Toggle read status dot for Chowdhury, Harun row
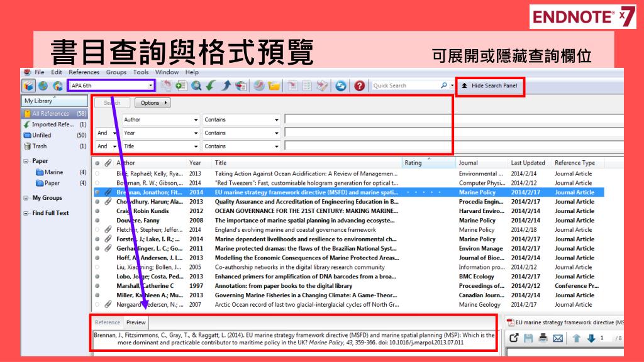This screenshot has height=362, width=644. (97, 202)
